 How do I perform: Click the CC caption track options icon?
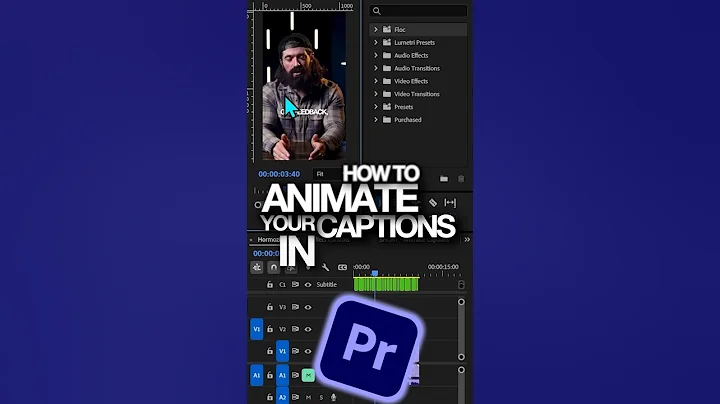point(343,267)
